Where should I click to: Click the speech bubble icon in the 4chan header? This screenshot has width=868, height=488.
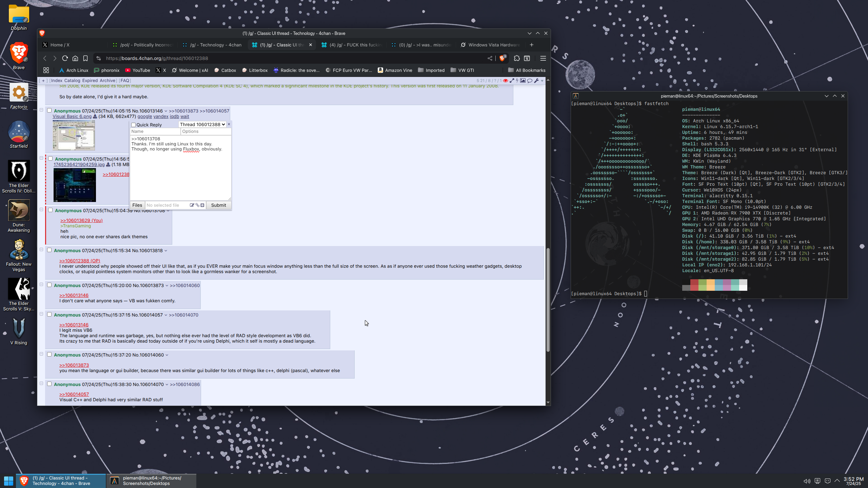530,81
